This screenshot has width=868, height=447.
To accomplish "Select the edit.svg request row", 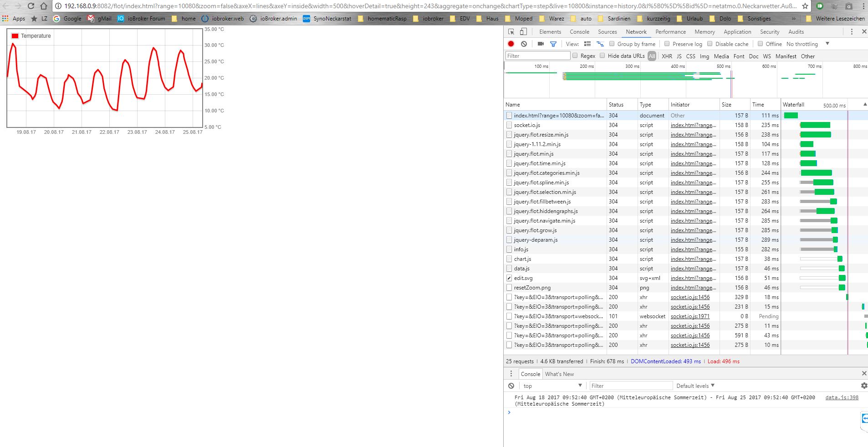I will click(x=642, y=278).
